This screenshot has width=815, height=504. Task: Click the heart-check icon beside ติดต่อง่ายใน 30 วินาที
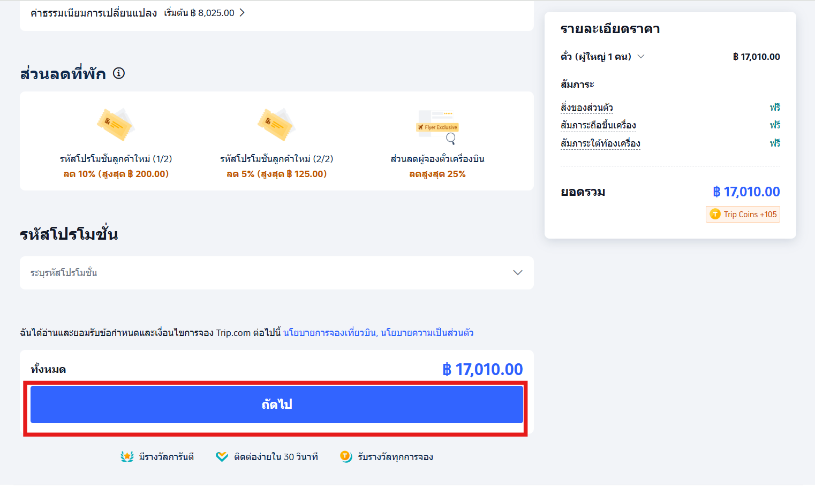(x=222, y=456)
